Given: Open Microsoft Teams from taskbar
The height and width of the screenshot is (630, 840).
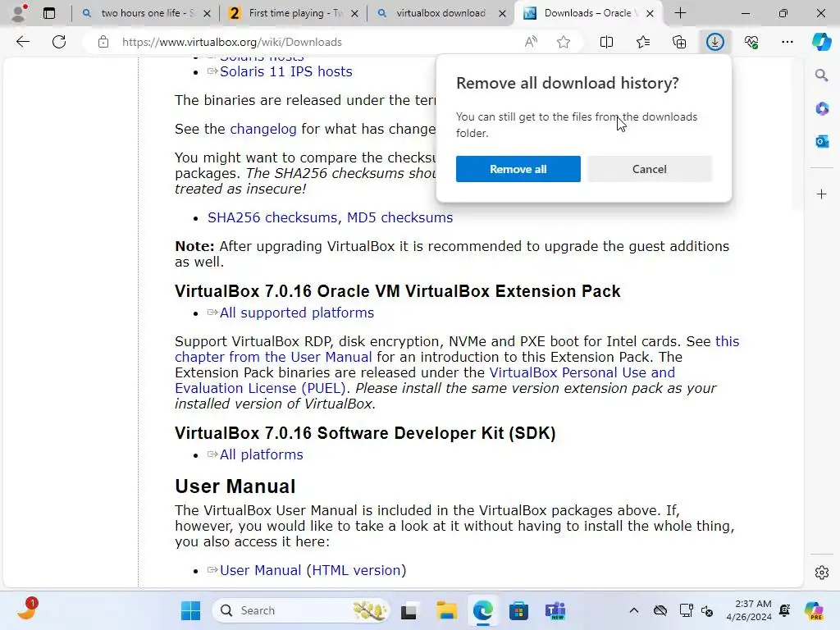Looking at the screenshot, I should pyautogui.click(x=555, y=610).
